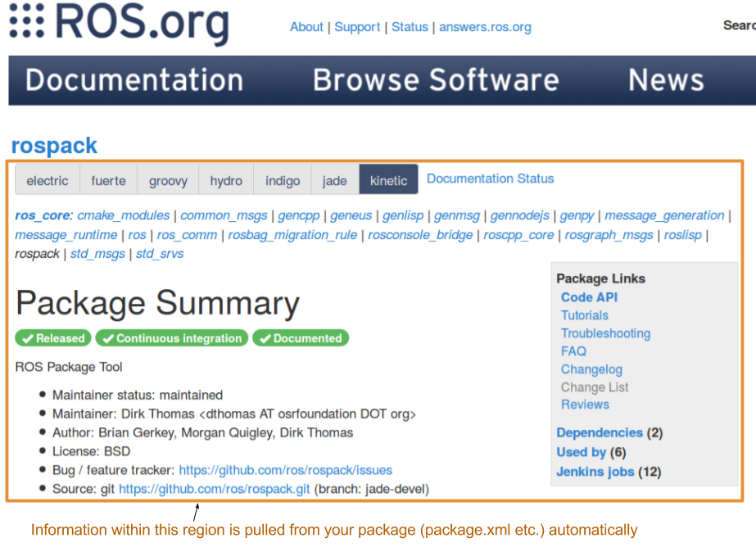Open answers.ros.org in the header
The image size is (756, 547).
[485, 27]
